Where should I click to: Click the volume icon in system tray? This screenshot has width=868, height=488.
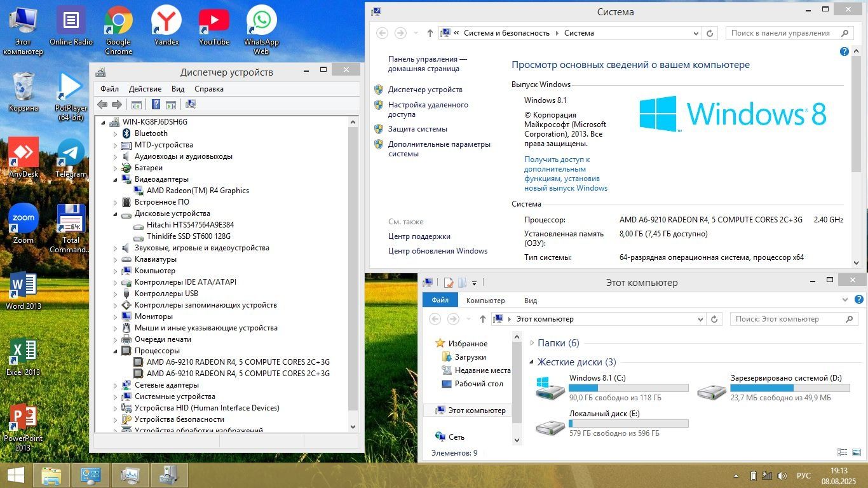coord(782,475)
